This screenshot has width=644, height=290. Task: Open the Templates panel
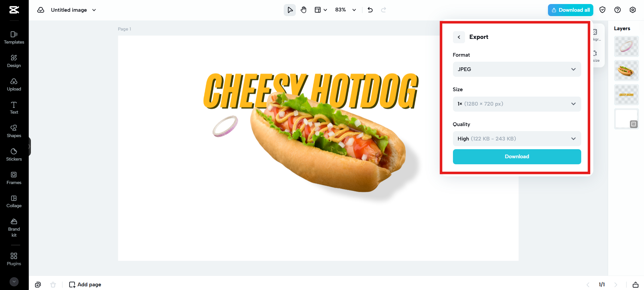tap(14, 38)
